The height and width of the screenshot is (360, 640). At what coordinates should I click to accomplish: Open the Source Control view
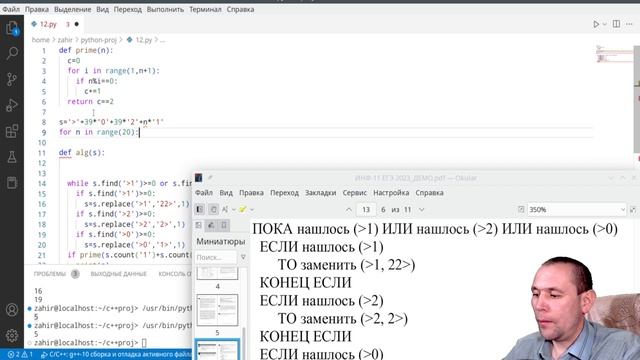point(12,79)
